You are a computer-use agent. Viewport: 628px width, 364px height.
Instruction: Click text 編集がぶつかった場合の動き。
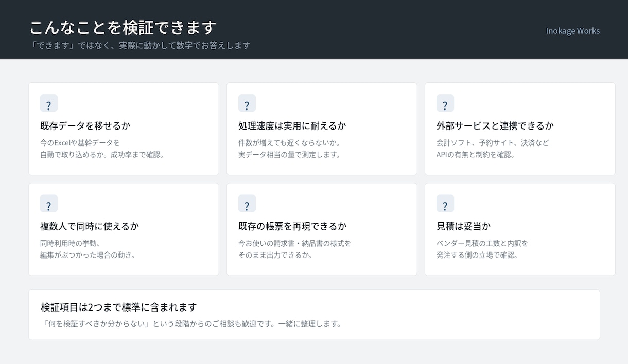88,255
